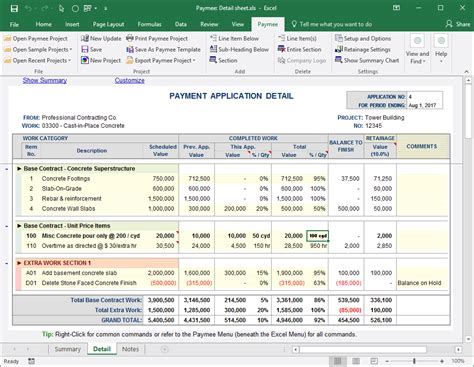Add a new Section
474x367 pixels.
(223, 61)
